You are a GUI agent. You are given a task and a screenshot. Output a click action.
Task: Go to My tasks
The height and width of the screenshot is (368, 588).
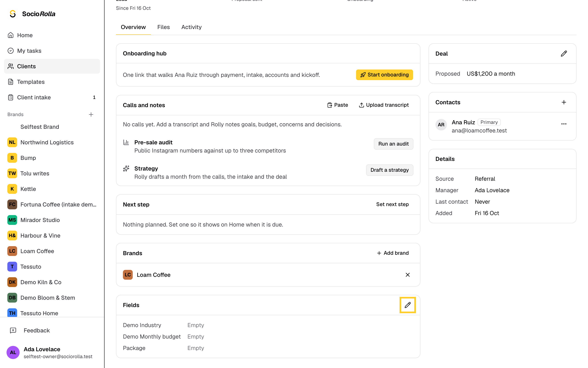tap(52, 51)
